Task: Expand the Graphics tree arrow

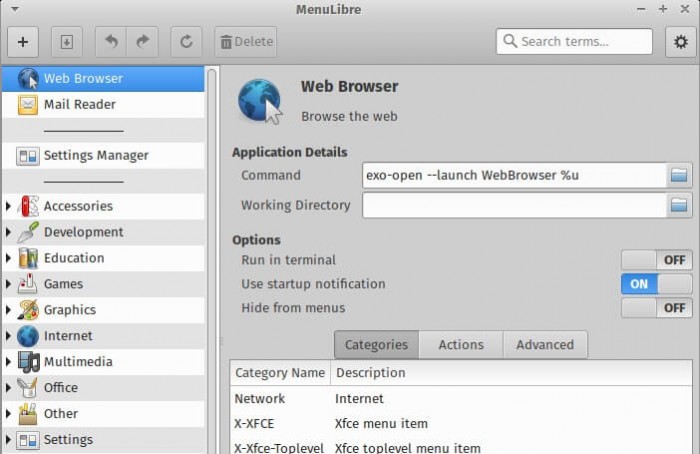Action: tap(8, 309)
